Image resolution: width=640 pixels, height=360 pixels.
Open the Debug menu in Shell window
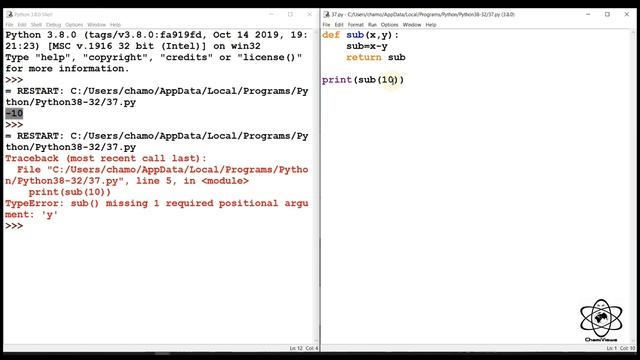(53, 25)
